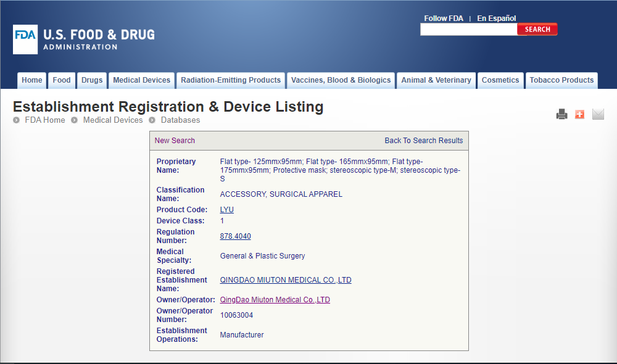The width and height of the screenshot is (617, 364).
Task: Open the Cosmetics tab
Action: pos(500,80)
